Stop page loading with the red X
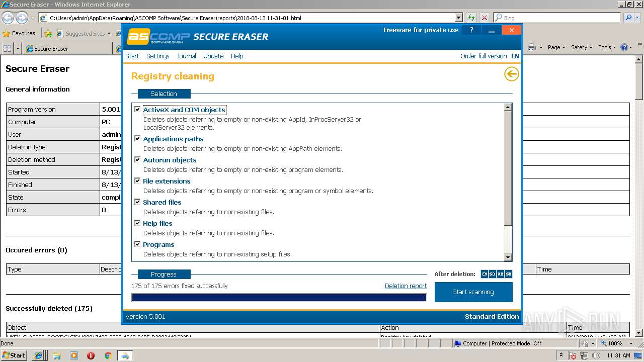Image resolution: width=644 pixels, height=362 pixels. pyautogui.click(x=484, y=18)
